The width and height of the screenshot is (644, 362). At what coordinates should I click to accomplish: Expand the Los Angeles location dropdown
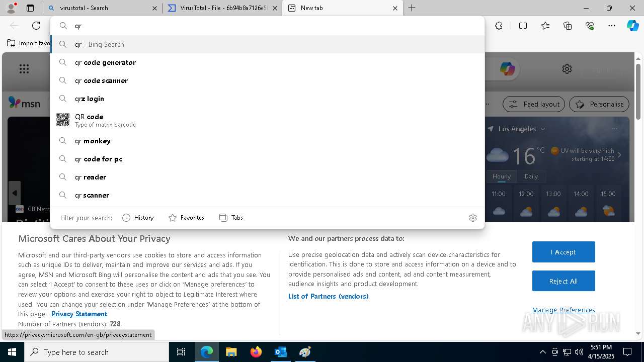[x=542, y=129]
